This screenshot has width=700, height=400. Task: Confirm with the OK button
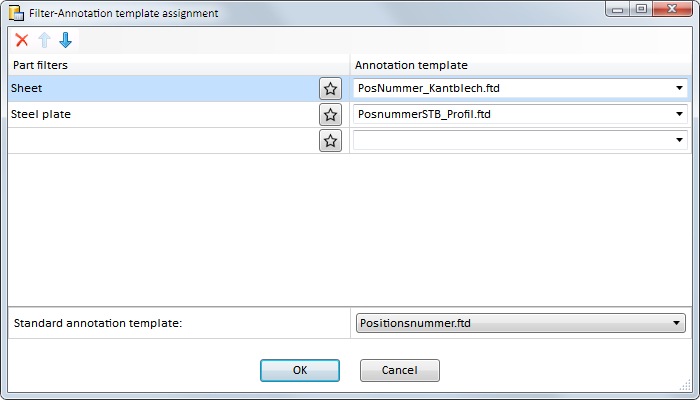pos(300,370)
